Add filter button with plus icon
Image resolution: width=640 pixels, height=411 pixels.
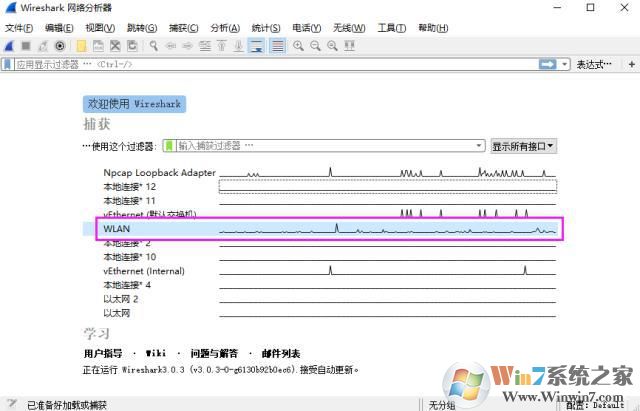pos(632,64)
